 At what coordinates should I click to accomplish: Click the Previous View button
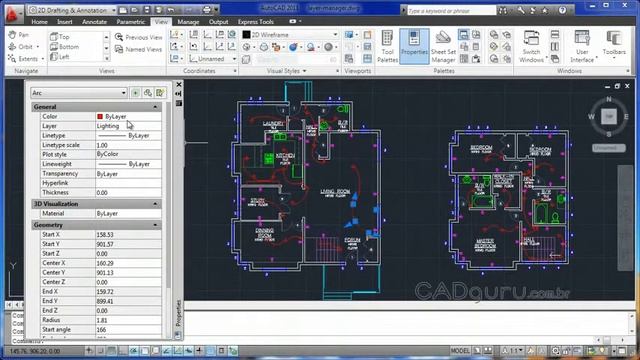click(x=139, y=37)
